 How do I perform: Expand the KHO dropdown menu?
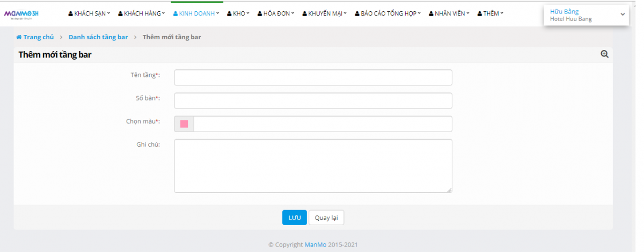(238, 13)
